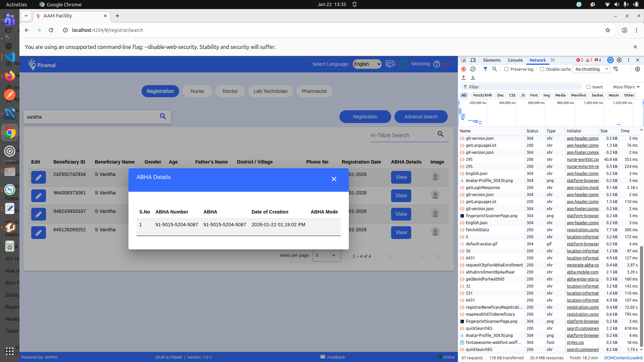Click the Advance Search button
The image size is (644, 362).
(421, 117)
